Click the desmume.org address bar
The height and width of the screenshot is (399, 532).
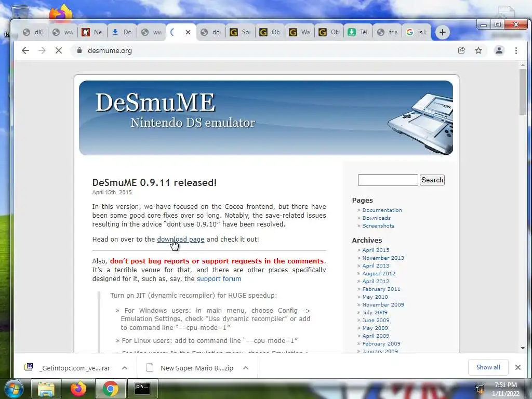coord(264,50)
